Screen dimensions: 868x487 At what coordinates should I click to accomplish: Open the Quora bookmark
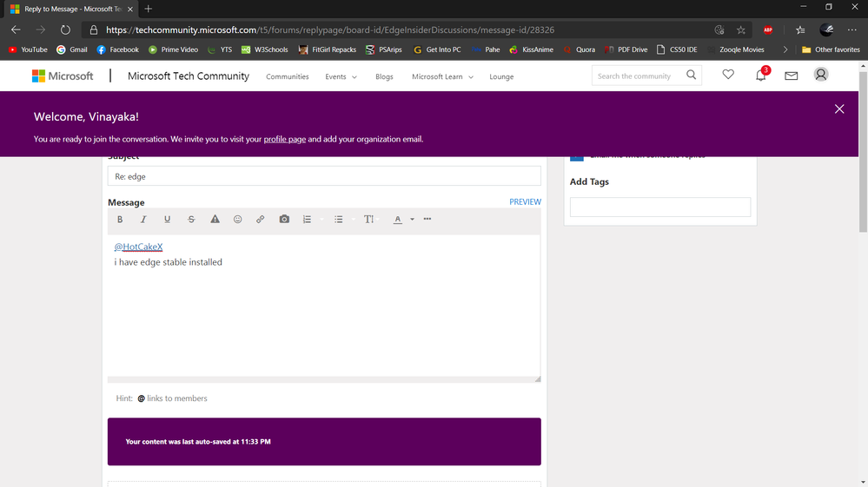point(579,49)
